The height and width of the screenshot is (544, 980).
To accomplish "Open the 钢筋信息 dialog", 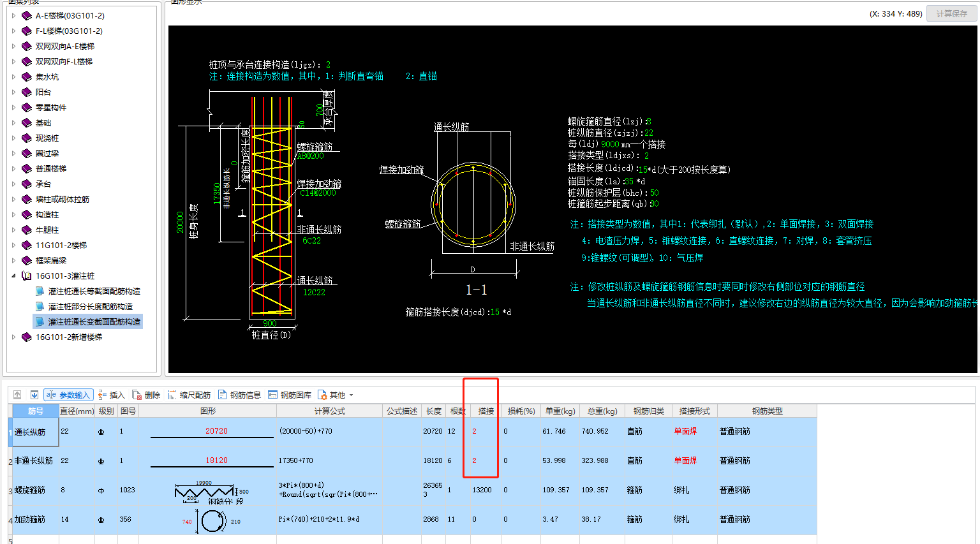I will click(x=239, y=395).
